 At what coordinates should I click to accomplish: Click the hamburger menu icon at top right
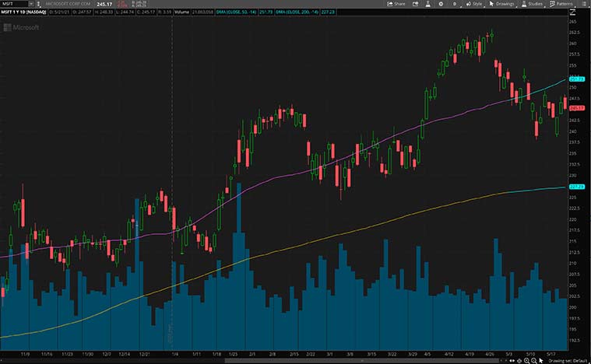click(585, 4)
